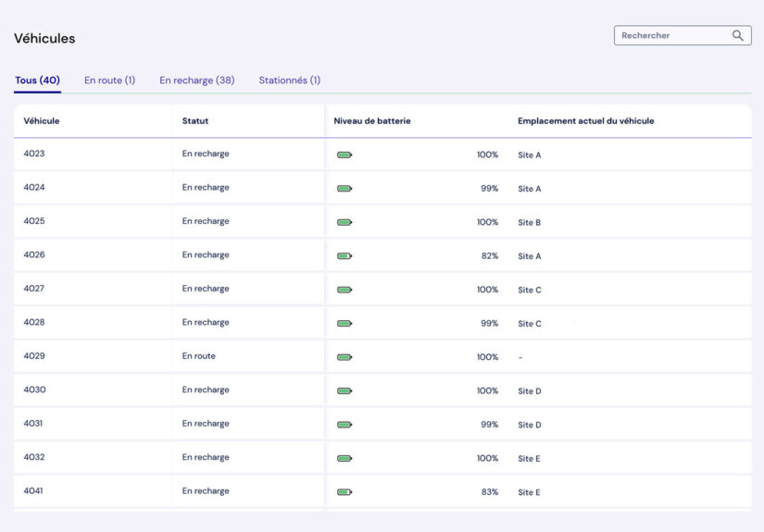This screenshot has width=764, height=532.
Task: Show the En recharge (38) tab
Action: (x=196, y=80)
